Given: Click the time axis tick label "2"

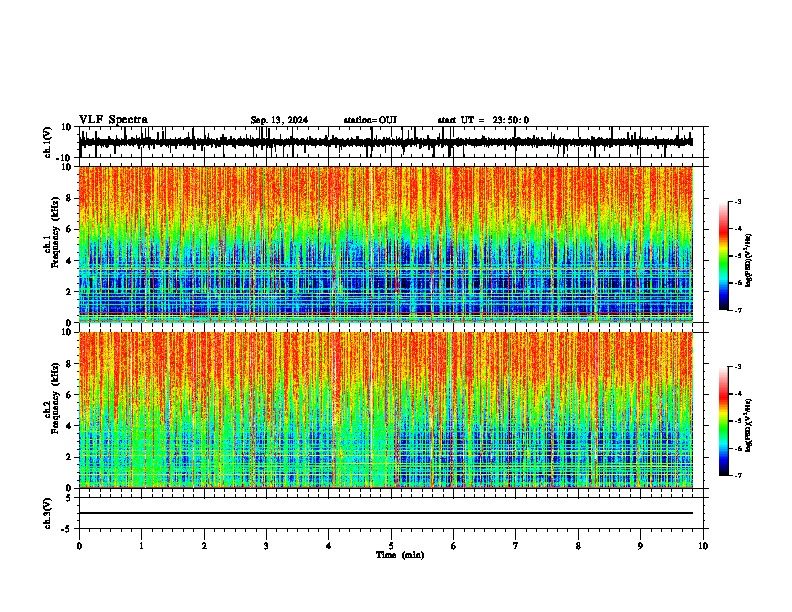Looking at the screenshot, I should 204,546.
